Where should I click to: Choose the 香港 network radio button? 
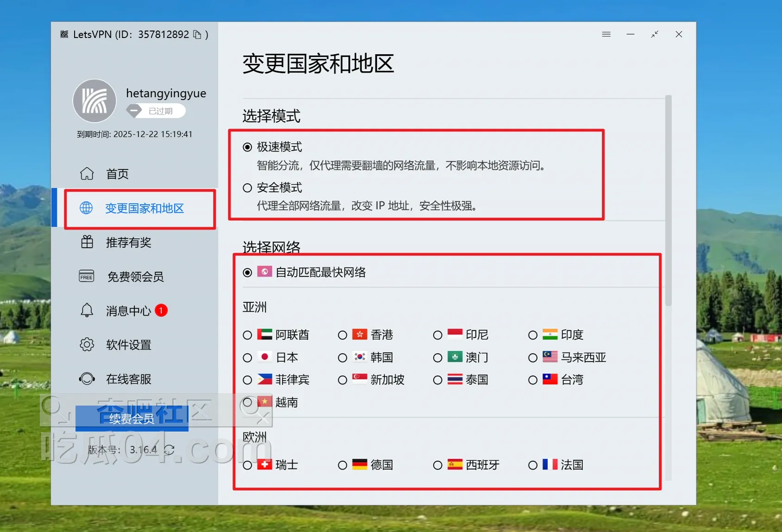pos(343,335)
